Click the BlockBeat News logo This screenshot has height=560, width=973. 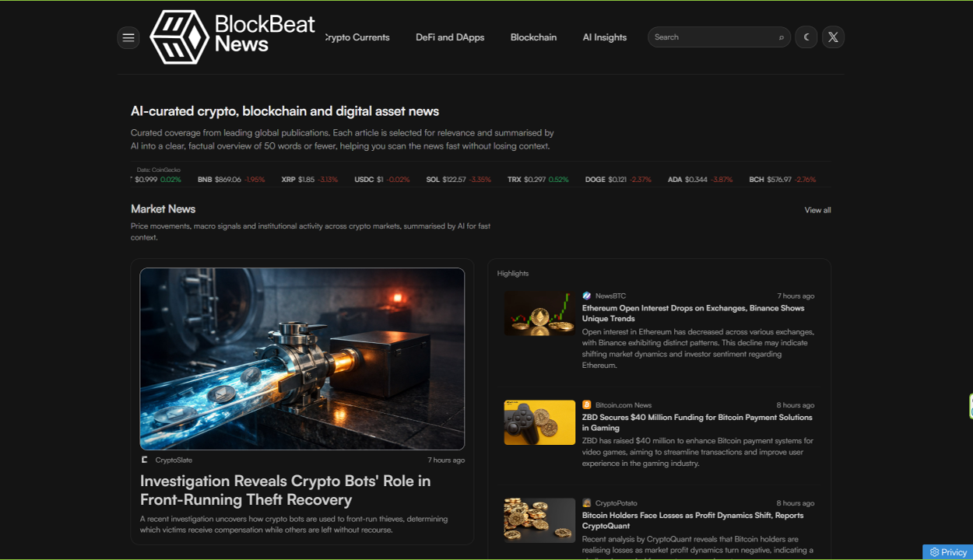point(232,37)
